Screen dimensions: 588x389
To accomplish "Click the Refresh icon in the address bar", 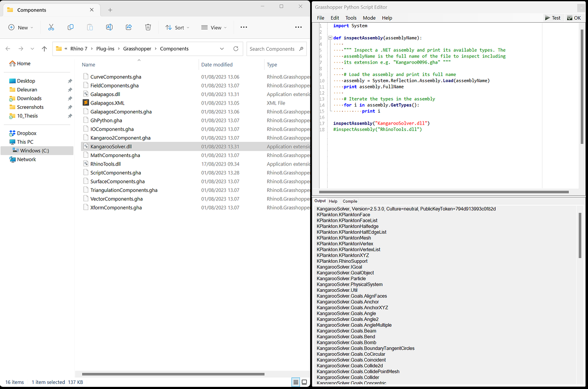I will 236,49.
